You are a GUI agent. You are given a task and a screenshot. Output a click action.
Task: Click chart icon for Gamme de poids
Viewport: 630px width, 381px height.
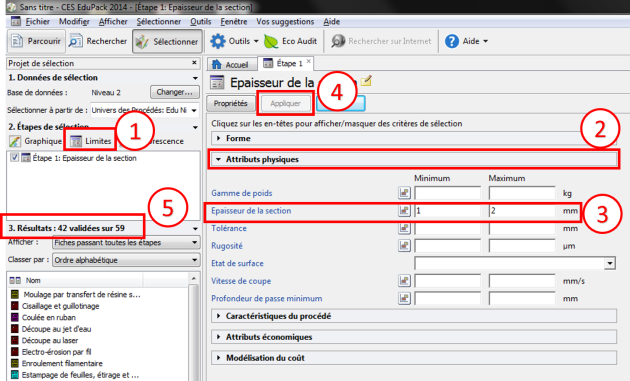(404, 193)
